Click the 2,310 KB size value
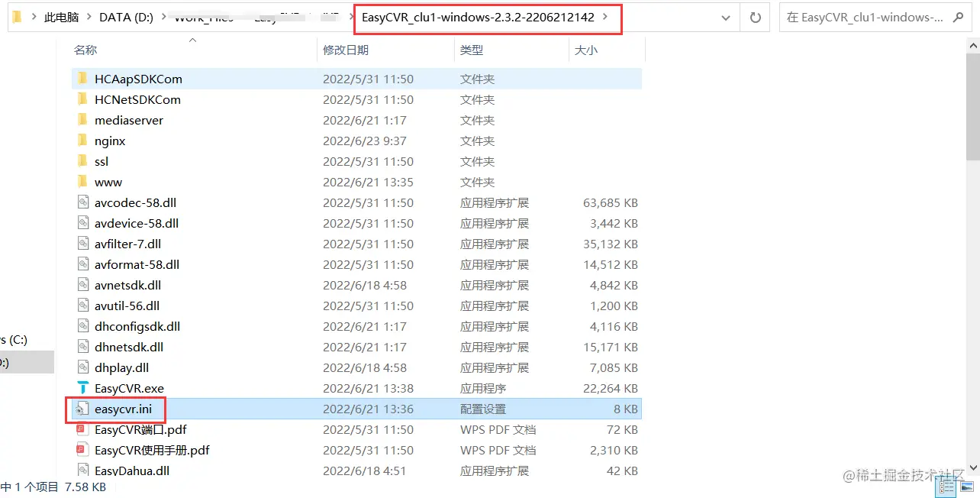This screenshot has height=498, width=980. pyautogui.click(x=614, y=450)
